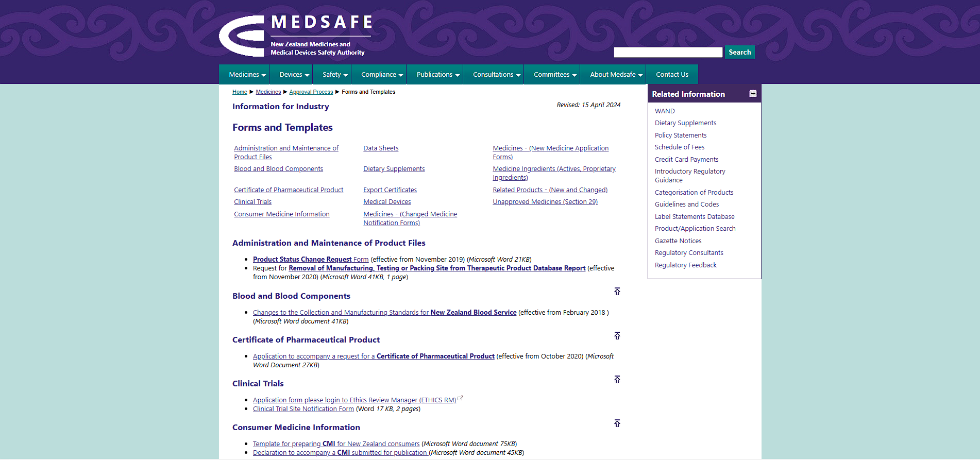Go to Home via breadcrumb
This screenshot has height=460, width=980.
(x=240, y=92)
